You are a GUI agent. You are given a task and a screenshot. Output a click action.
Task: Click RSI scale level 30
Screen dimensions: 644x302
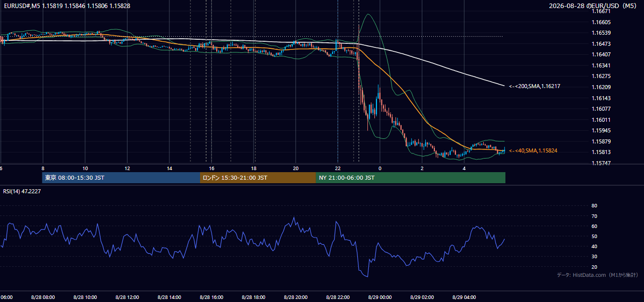click(x=594, y=257)
